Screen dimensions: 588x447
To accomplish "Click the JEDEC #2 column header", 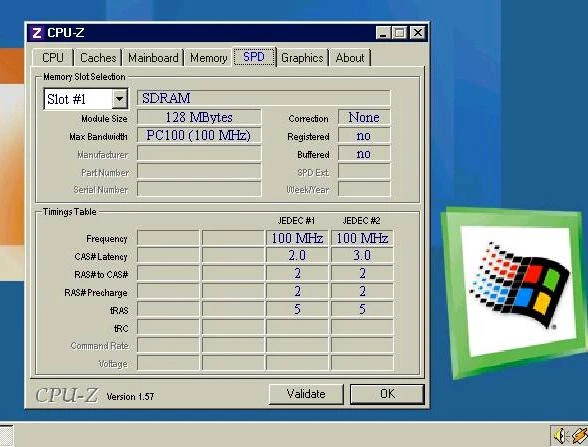I will 362,220.
